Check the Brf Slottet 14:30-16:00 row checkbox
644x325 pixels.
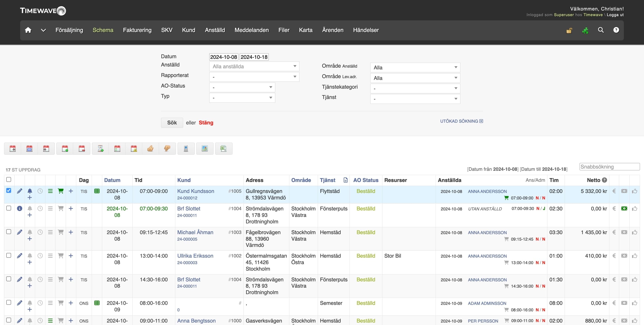9,279
